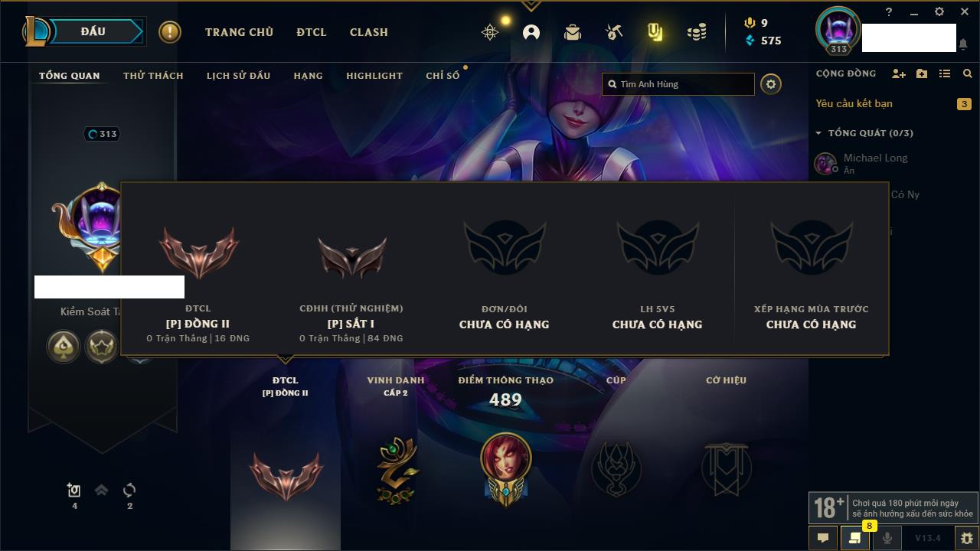Viewport: 980px width, 551px height.
Task: Mute microphone in bottom bar
Action: (x=887, y=538)
